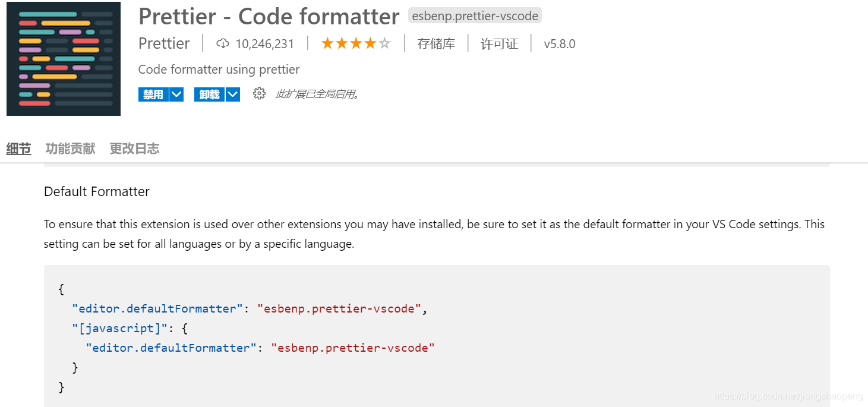Viewport: 868px width, 407px height.
Task: Click the Prettier extension logo image
Action: [x=64, y=58]
